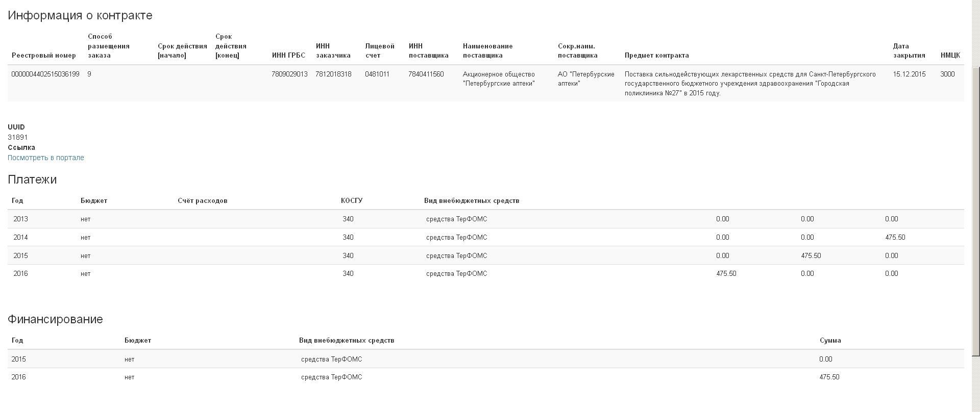
Task: Click year 2014 in Платежи table
Action: coord(20,237)
